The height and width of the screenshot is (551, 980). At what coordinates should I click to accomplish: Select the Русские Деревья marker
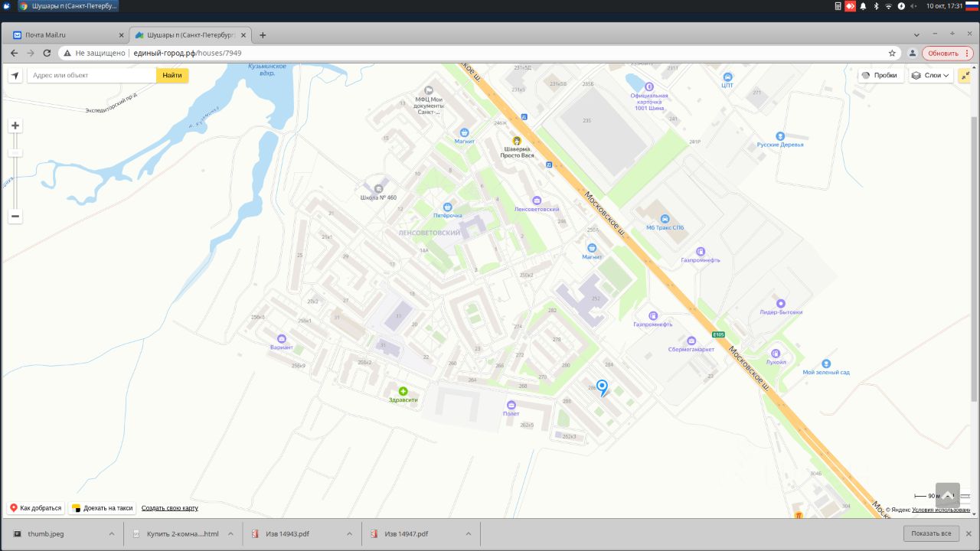(780, 135)
